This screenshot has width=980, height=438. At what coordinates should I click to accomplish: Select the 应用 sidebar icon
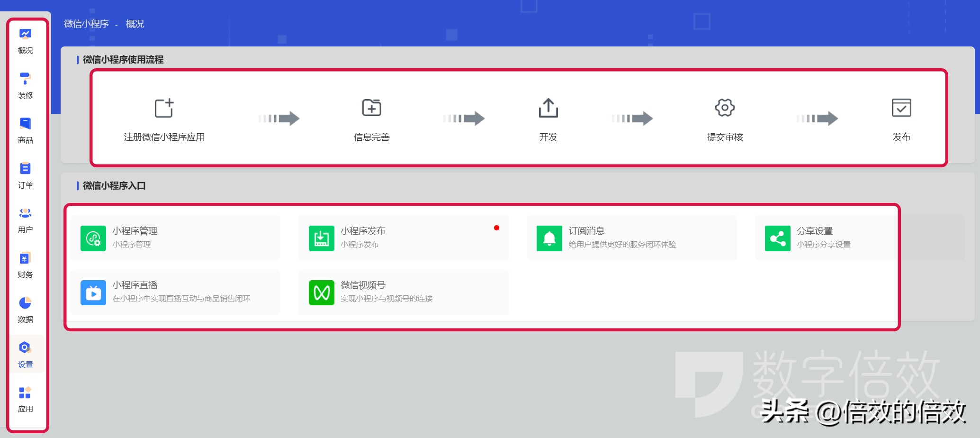coord(25,392)
